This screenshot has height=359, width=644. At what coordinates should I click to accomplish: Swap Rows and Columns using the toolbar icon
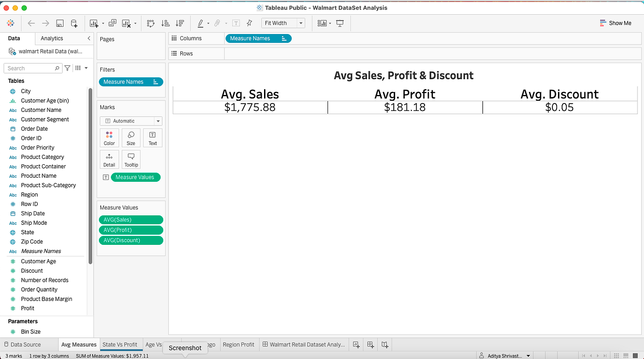click(150, 23)
